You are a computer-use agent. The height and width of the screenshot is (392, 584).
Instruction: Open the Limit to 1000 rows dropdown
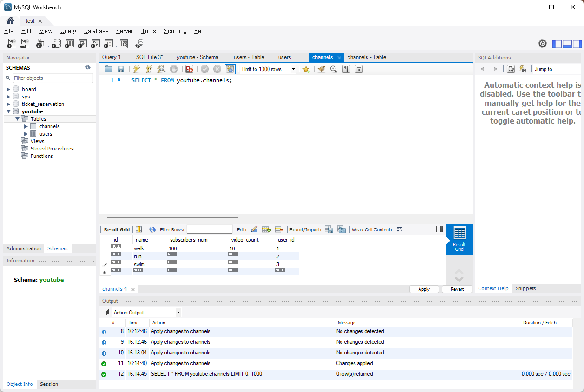[x=293, y=69]
